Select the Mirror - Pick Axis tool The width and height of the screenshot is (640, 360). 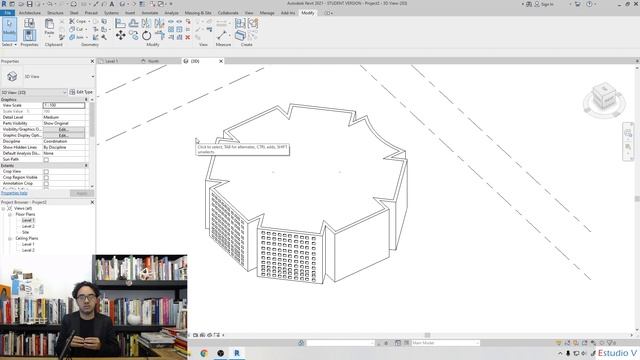pos(146,23)
